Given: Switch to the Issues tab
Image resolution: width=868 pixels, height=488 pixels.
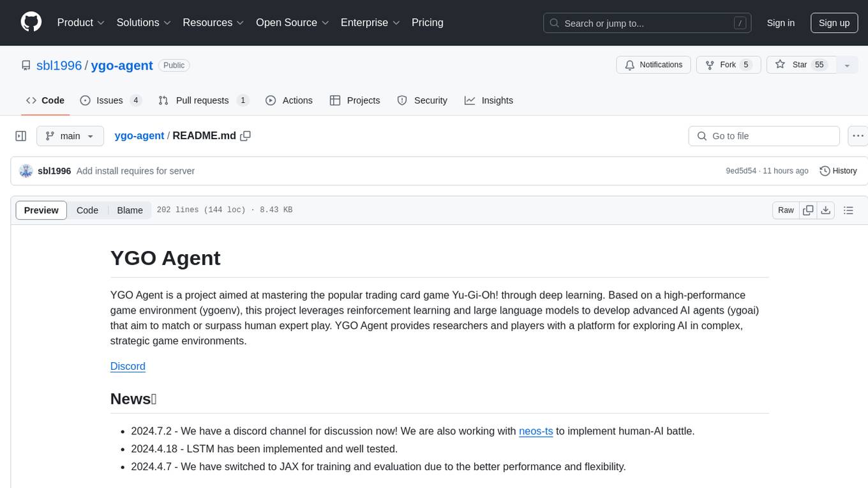Looking at the screenshot, I should click(x=110, y=100).
